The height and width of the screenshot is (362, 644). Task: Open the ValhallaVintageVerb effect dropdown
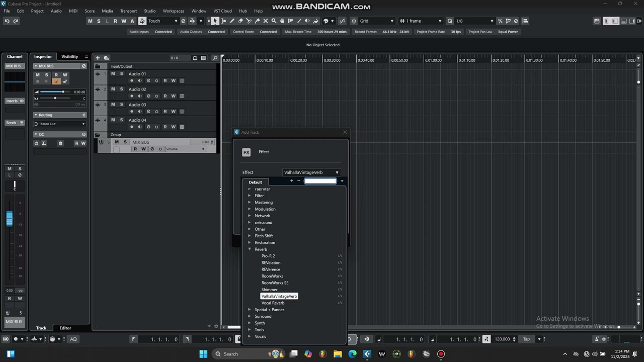click(x=311, y=172)
